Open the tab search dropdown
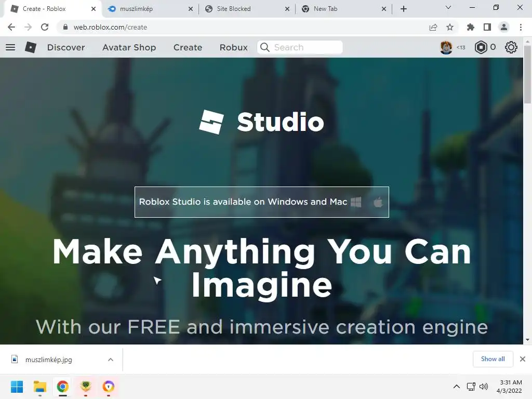532x399 pixels. (448, 7)
